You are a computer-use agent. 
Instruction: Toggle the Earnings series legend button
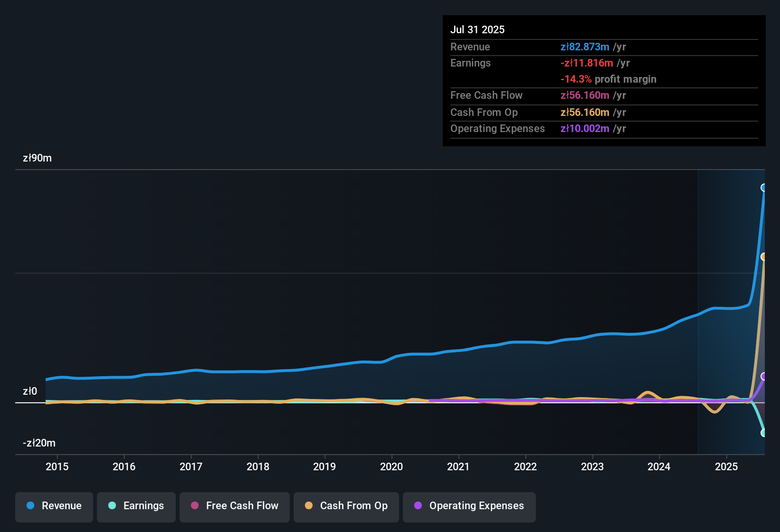click(x=136, y=506)
